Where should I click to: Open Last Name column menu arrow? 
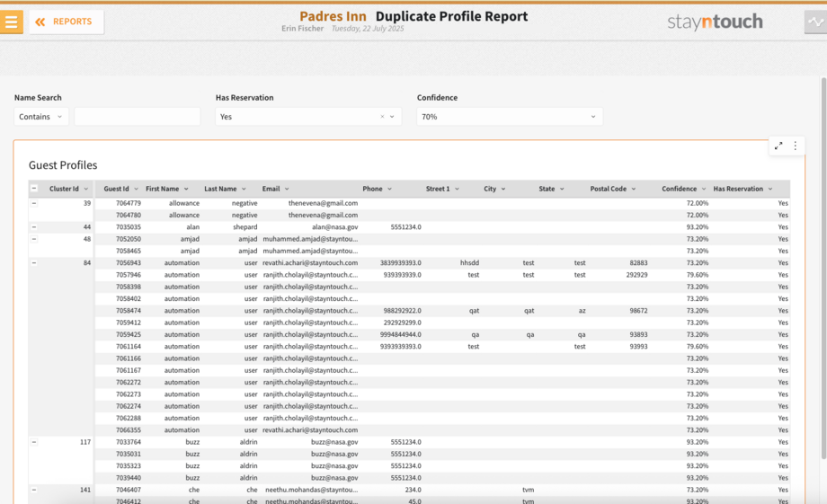(244, 189)
